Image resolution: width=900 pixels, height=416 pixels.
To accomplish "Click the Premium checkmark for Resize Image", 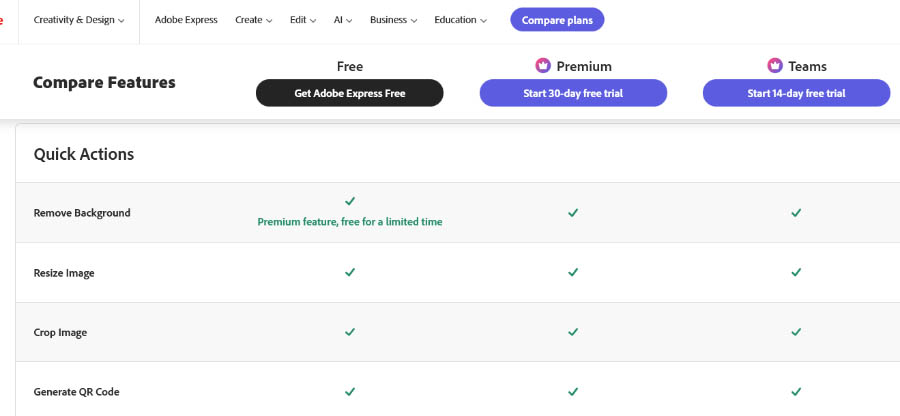I will coord(573,272).
